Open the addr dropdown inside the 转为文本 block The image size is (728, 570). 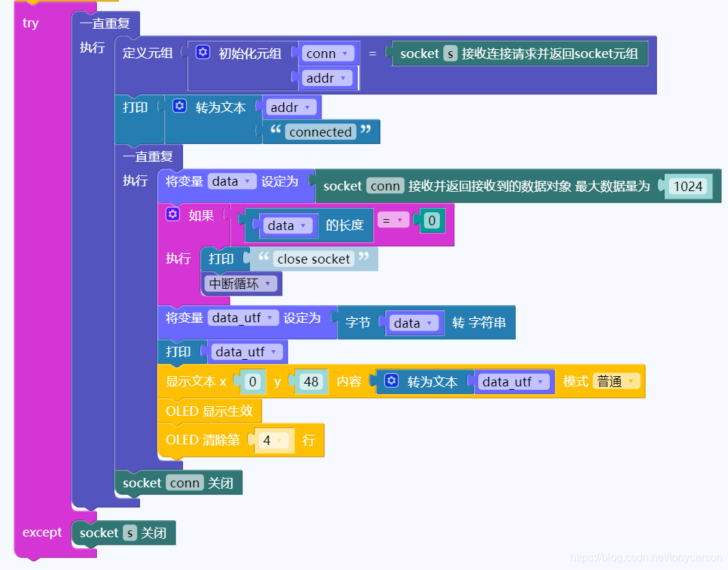pyautogui.click(x=291, y=106)
